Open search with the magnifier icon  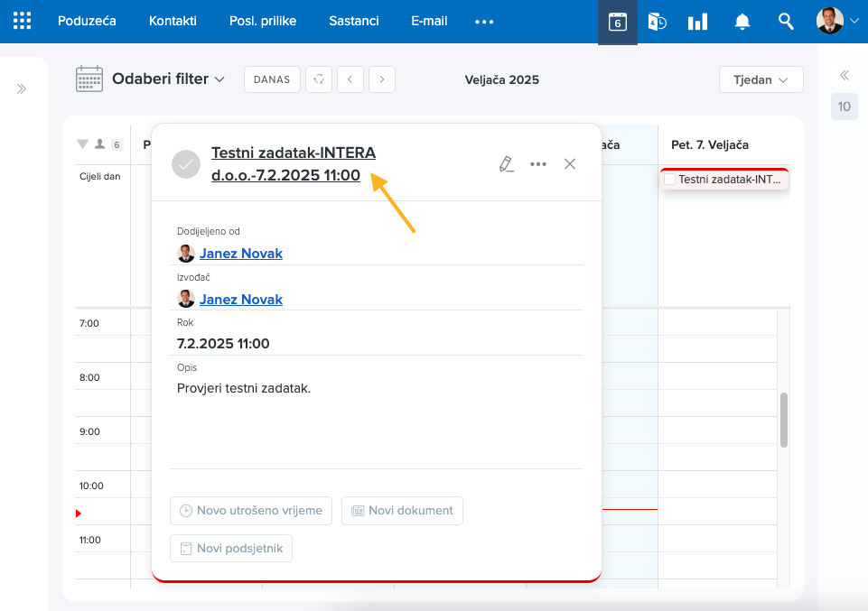coord(786,22)
